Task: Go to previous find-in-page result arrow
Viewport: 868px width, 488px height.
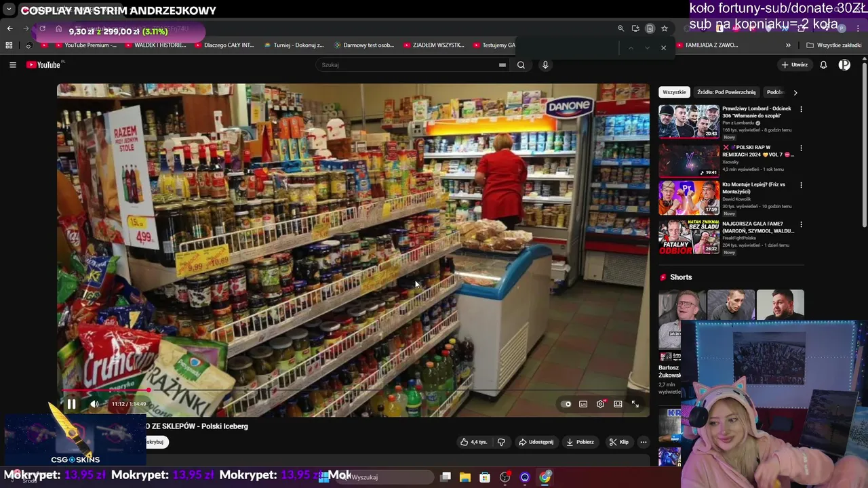Action: click(x=631, y=47)
